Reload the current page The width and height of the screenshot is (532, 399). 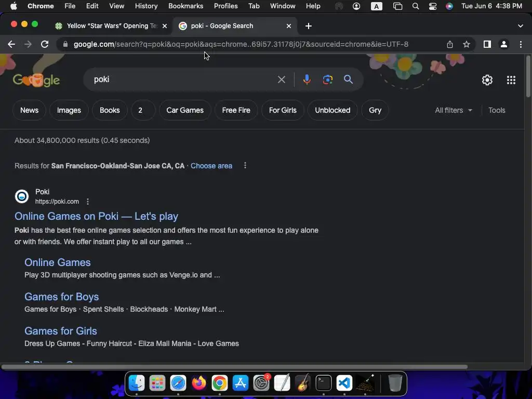pos(45,44)
